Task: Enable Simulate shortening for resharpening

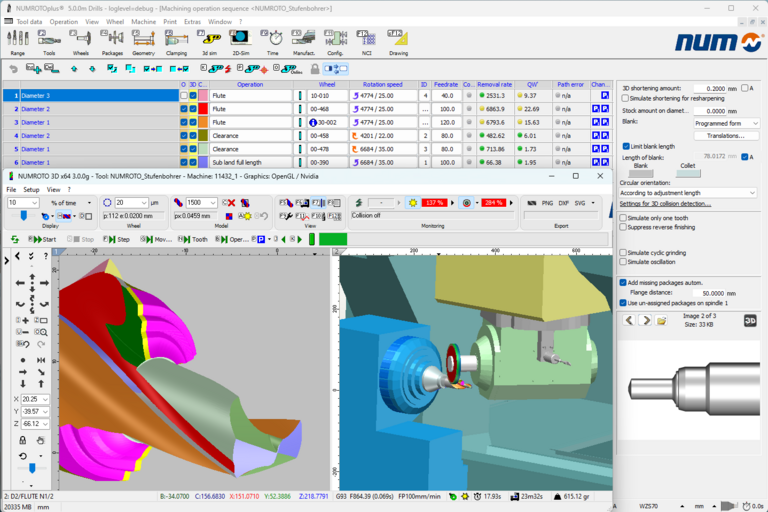Action: coord(626,99)
